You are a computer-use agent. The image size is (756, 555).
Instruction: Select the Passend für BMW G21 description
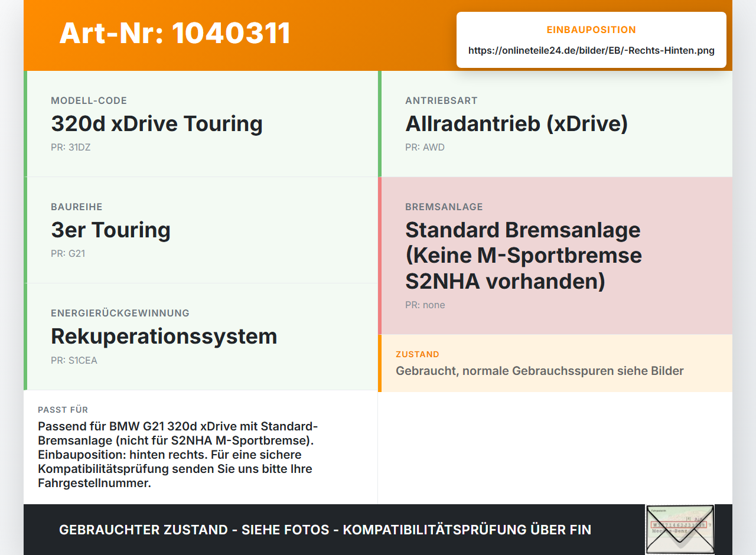tap(178, 455)
